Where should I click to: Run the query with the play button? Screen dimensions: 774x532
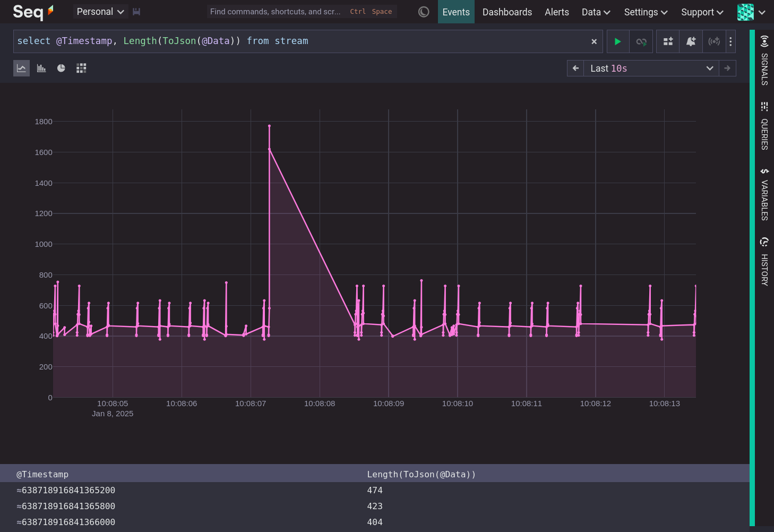[617, 41]
